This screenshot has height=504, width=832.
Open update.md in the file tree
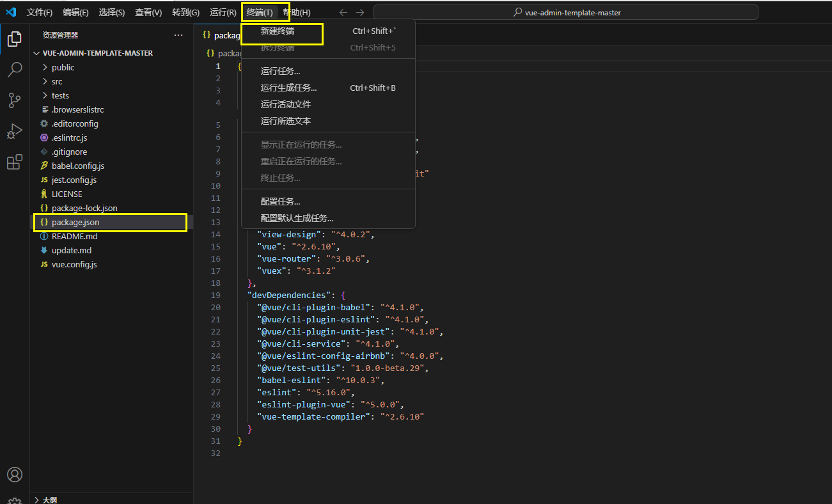point(111,250)
